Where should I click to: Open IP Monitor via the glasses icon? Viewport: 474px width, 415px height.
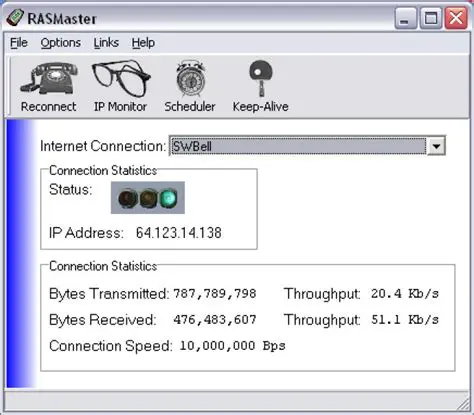[x=121, y=79]
